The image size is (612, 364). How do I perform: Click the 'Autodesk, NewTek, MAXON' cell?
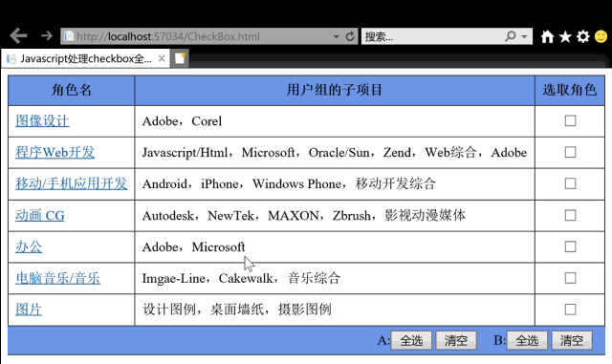point(335,215)
